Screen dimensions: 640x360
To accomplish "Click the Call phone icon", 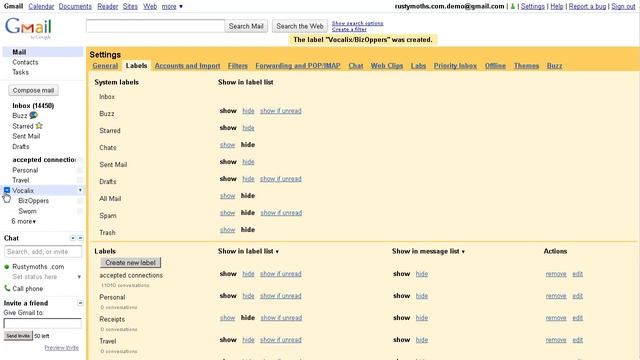I will (x=7, y=288).
